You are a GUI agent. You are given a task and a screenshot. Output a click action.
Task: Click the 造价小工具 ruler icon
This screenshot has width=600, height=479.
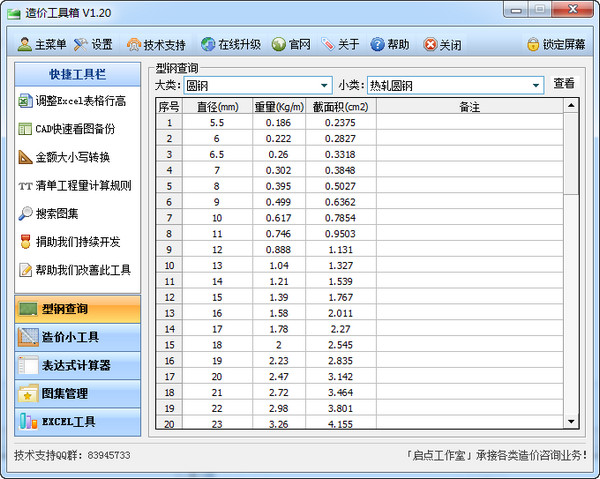point(28,337)
